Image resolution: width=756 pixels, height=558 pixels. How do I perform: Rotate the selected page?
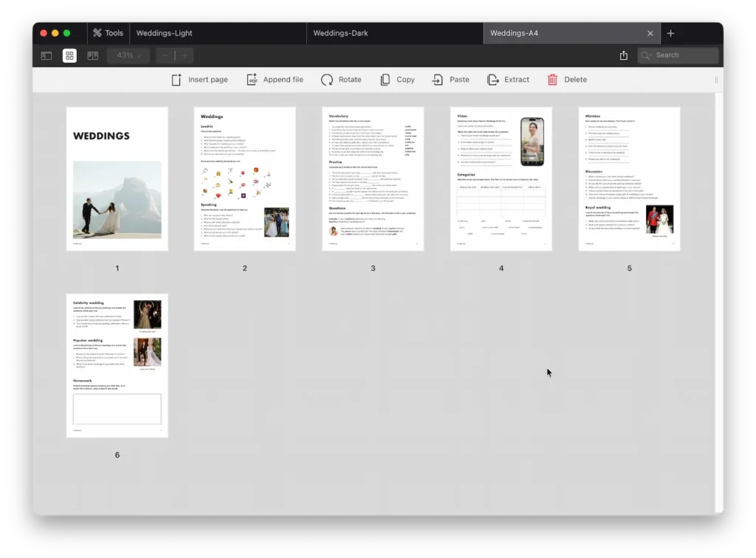click(327, 80)
